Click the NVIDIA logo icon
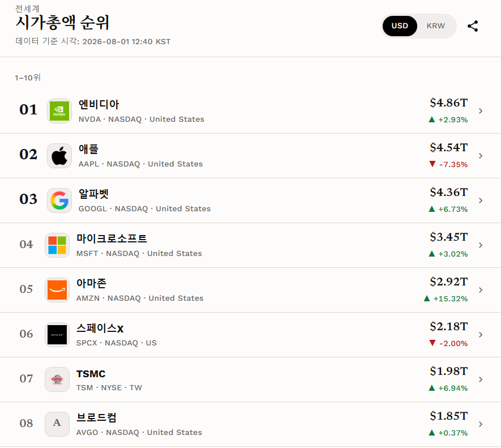The width and height of the screenshot is (501, 448). click(x=59, y=111)
